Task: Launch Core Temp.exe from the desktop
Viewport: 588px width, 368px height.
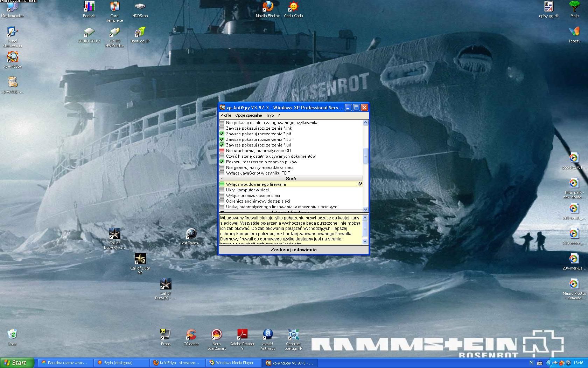Action: pyautogui.click(x=114, y=12)
